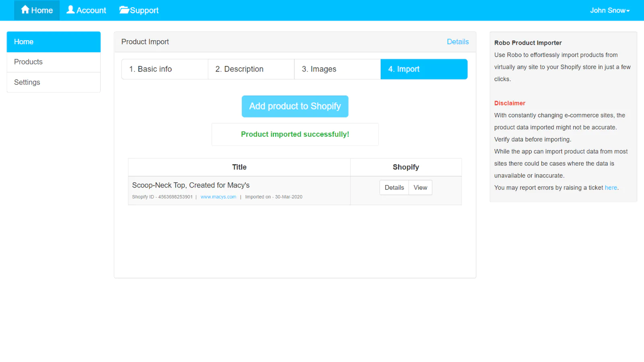Click the Support folder icon
The image size is (644, 362).
(x=124, y=10)
